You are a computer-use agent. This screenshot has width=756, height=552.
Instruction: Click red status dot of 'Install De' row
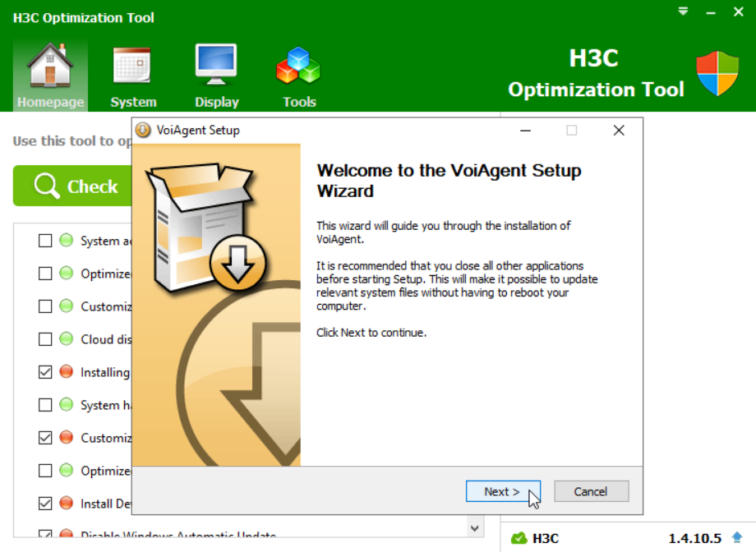coord(66,503)
